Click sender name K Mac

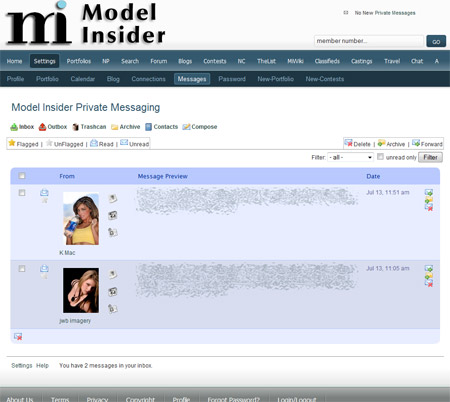point(67,253)
